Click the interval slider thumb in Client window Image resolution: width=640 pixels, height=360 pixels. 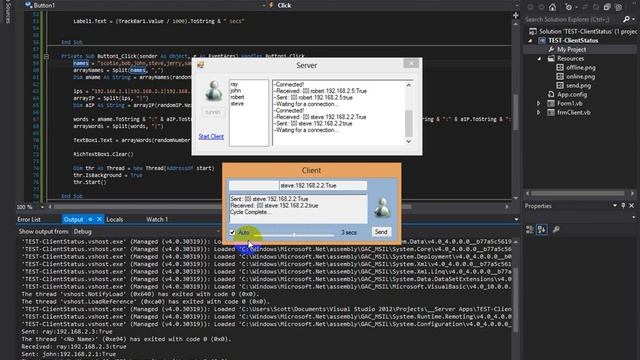(294, 235)
